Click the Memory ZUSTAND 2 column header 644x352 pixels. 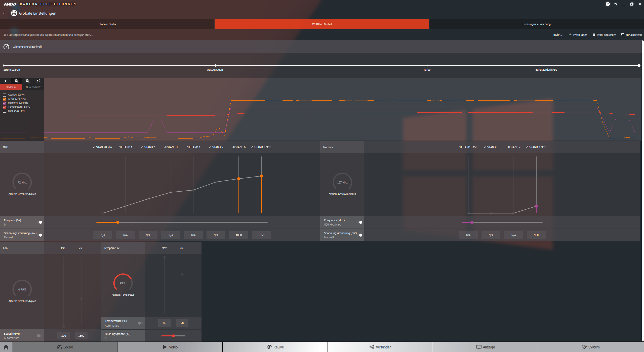tap(513, 147)
